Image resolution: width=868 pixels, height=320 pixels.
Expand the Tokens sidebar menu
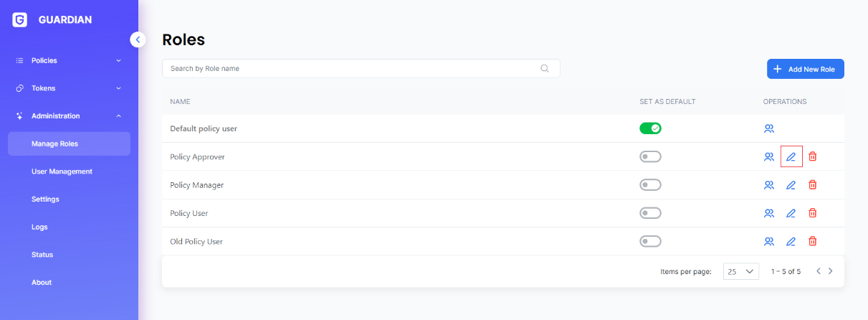[69, 88]
